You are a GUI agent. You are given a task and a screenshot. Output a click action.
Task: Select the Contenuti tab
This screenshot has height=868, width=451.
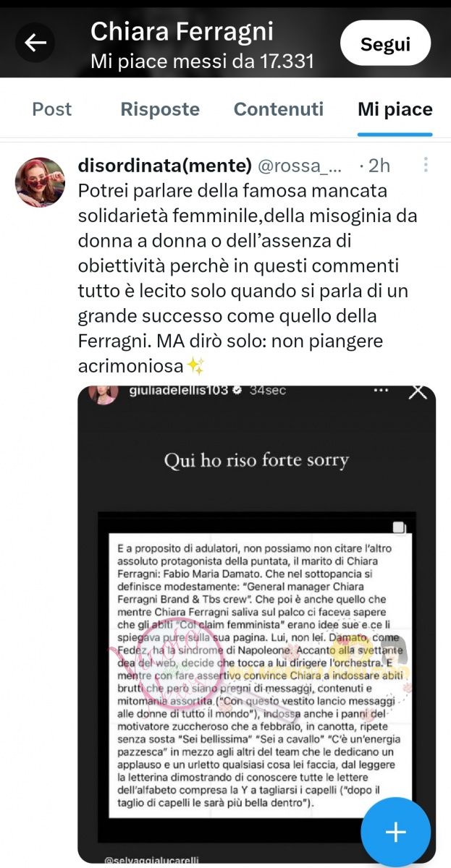[279, 109]
